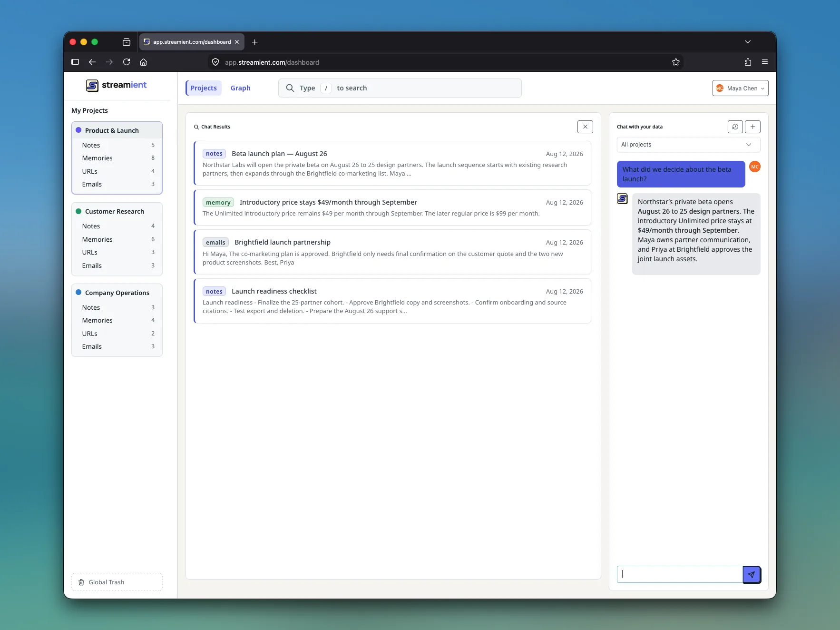Navigate forward in browser
Viewport: 840px width, 630px height.
click(109, 62)
